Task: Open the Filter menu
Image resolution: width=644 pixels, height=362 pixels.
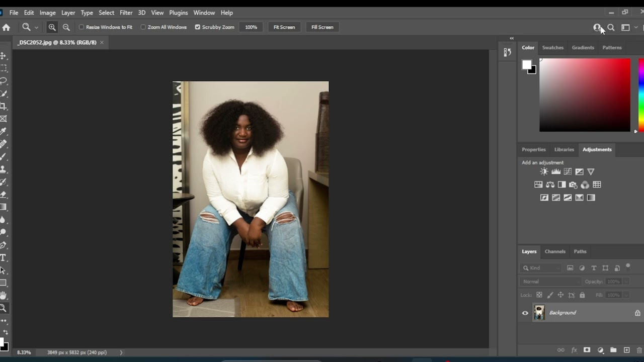Action: pos(126,13)
